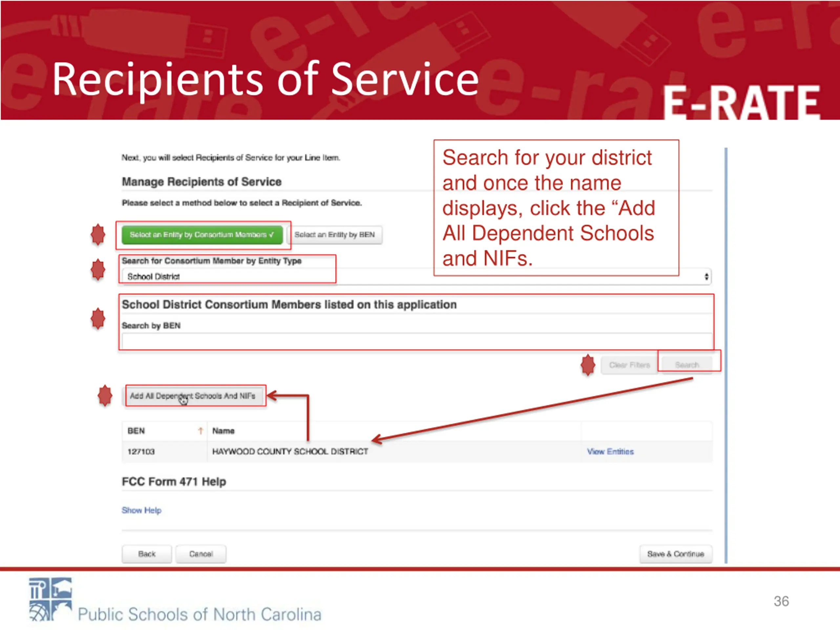The image size is (840, 630).
Task: Click the Manage Recipients of Service heading
Action: (x=202, y=182)
